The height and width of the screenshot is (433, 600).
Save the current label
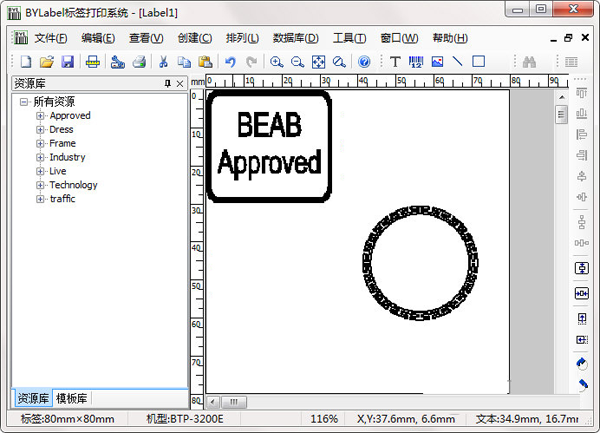67,61
